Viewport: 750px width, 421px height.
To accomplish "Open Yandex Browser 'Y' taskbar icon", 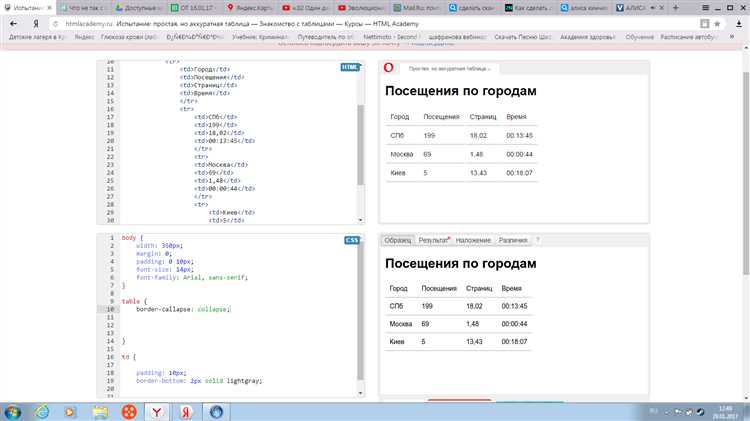I will point(156,412).
